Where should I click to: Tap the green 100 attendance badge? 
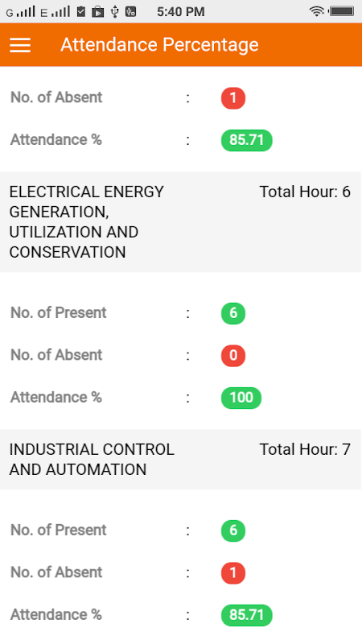click(241, 398)
